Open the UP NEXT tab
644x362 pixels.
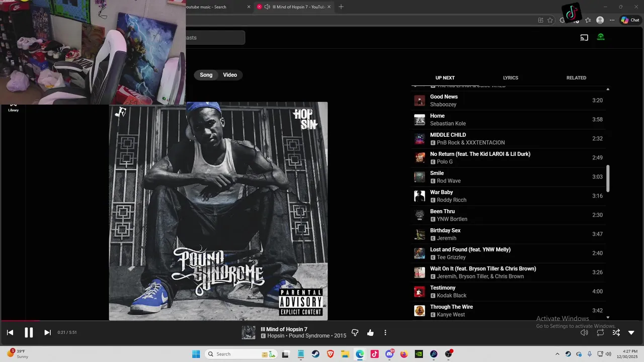pyautogui.click(x=445, y=78)
